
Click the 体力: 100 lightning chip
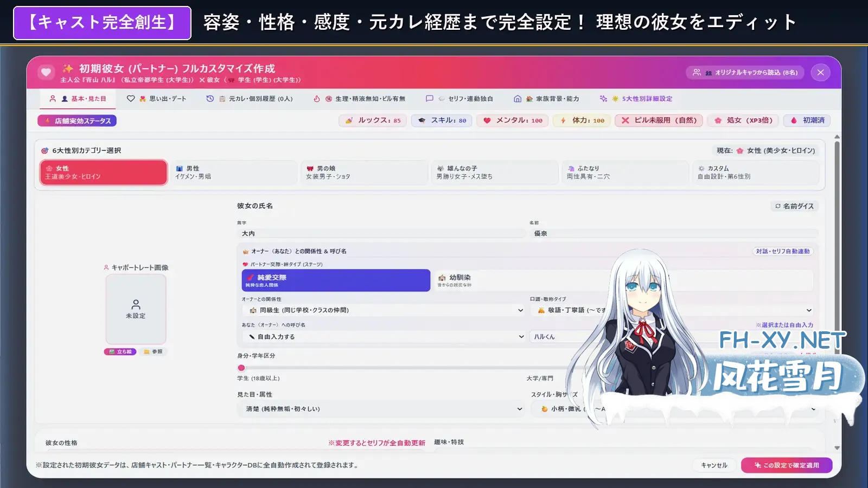[582, 120]
